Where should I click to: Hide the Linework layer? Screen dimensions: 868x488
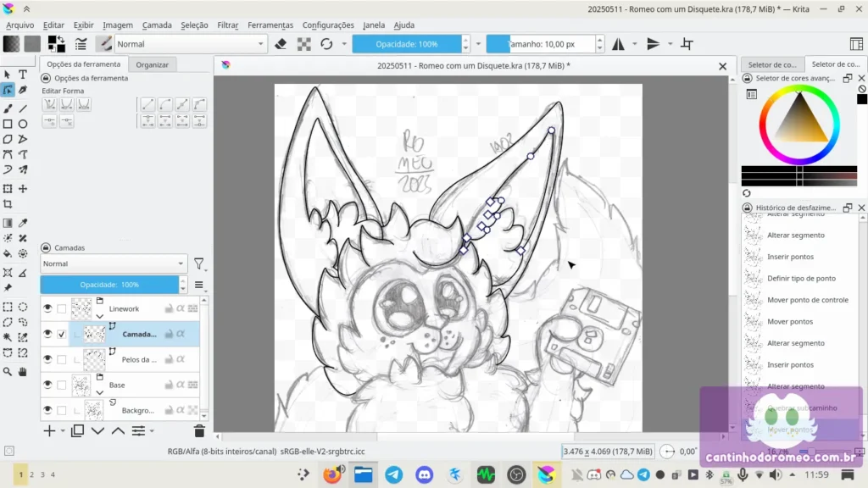click(47, 308)
